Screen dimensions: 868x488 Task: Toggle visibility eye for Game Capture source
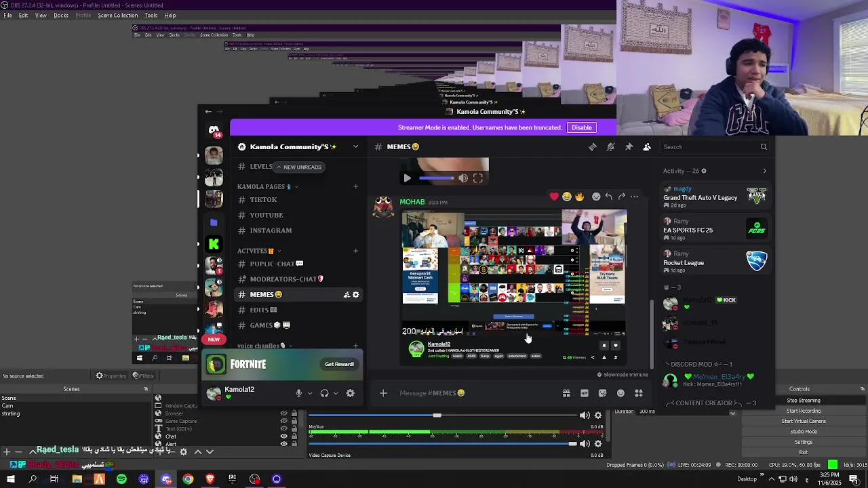pos(284,421)
